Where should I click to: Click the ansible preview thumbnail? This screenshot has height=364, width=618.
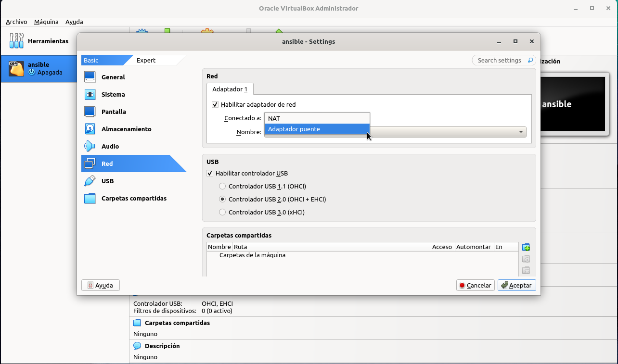pyautogui.click(x=573, y=104)
